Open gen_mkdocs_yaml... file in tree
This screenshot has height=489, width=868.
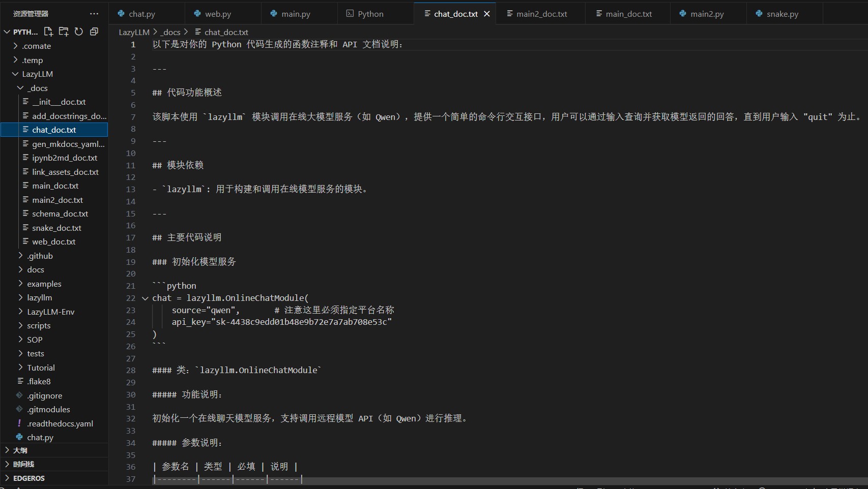(54, 144)
